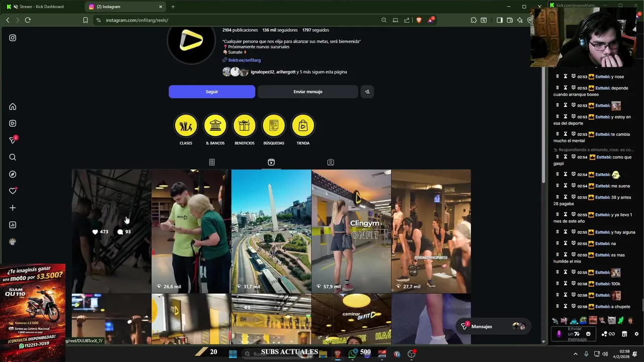Open Notifications heart icon in sidebar
Viewport: 644px width, 362px height.
pyautogui.click(x=13, y=191)
